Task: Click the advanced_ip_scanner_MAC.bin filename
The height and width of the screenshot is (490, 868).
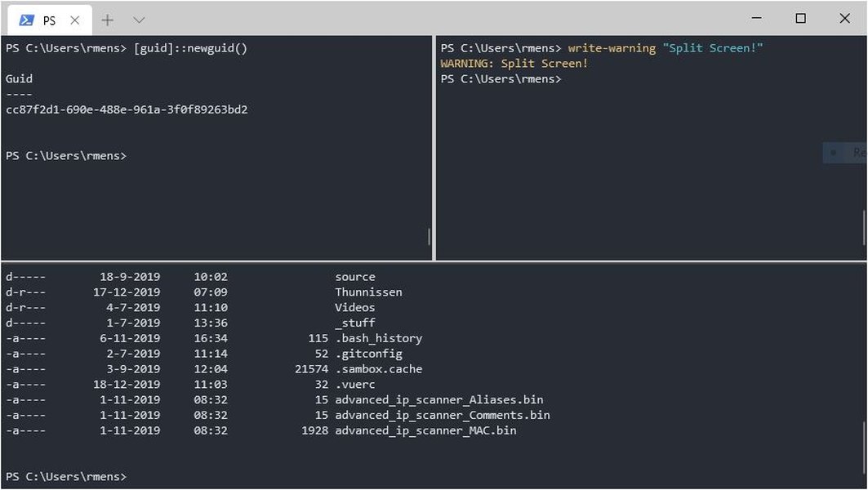Action: 425,430
